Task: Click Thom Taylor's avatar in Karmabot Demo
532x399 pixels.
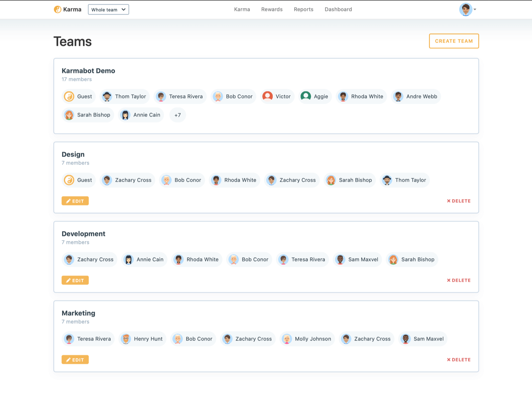Action: (107, 96)
